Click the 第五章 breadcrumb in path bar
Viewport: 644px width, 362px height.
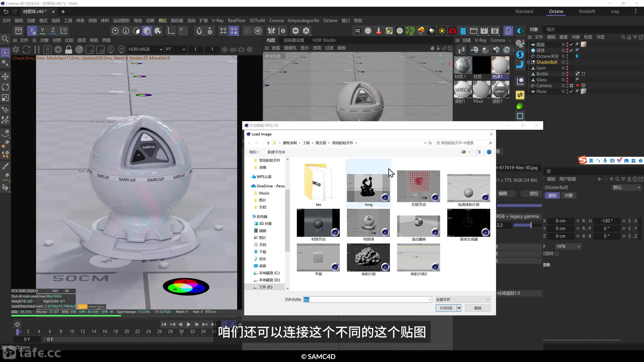[x=321, y=143]
